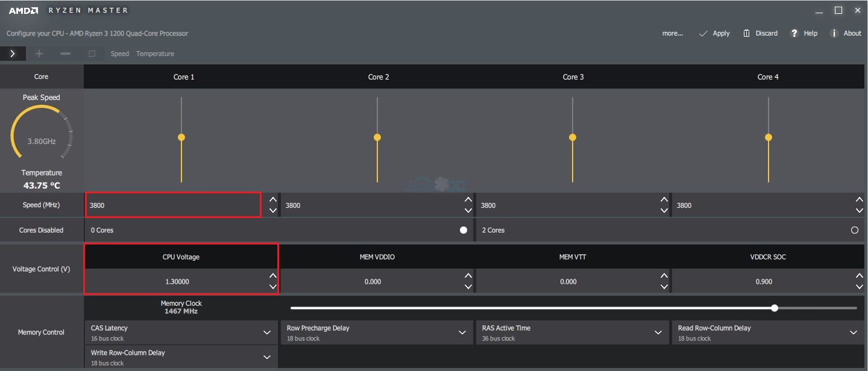Select 0 Cores disabled radio option
The height and width of the screenshot is (371, 868).
tap(463, 230)
